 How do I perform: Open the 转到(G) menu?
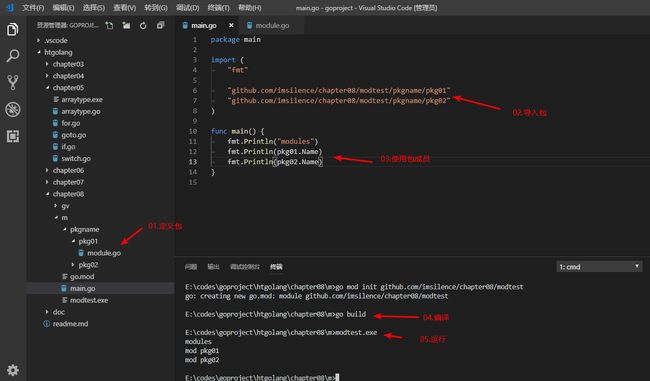pyautogui.click(x=156, y=7)
